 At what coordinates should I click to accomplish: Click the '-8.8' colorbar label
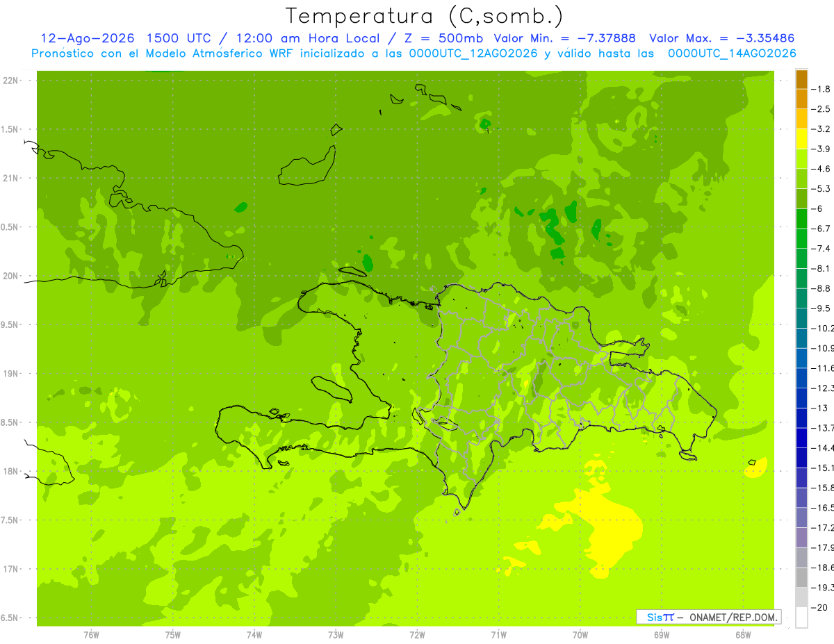[821, 288]
